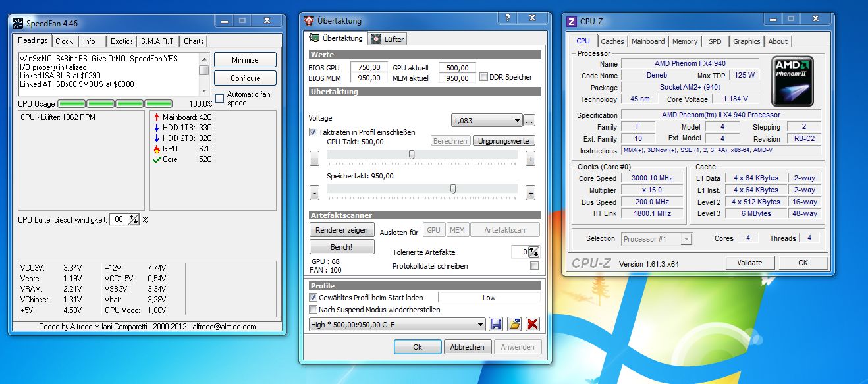Click Renderer zeigen button
Image resolution: width=868 pixels, height=384 pixels.
[342, 230]
